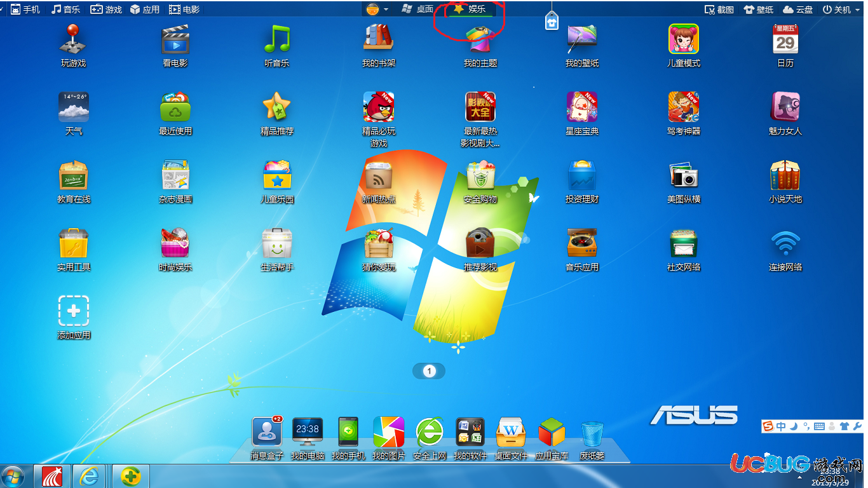Open the 推荐影视 film folder
Viewport: 868px width, 488px height.
(x=480, y=243)
